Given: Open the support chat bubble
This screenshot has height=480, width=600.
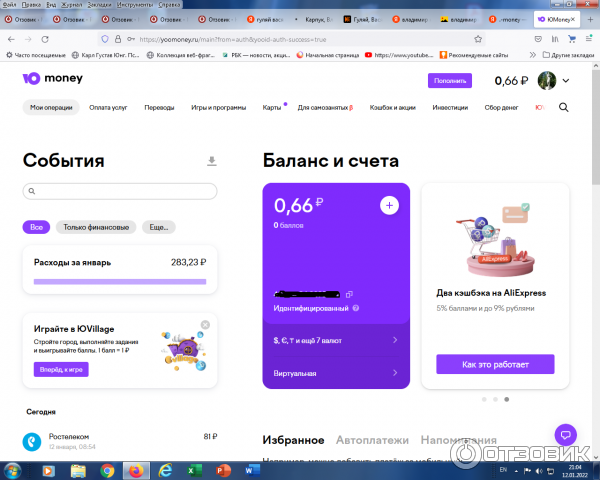Looking at the screenshot, I should (565, 435).
